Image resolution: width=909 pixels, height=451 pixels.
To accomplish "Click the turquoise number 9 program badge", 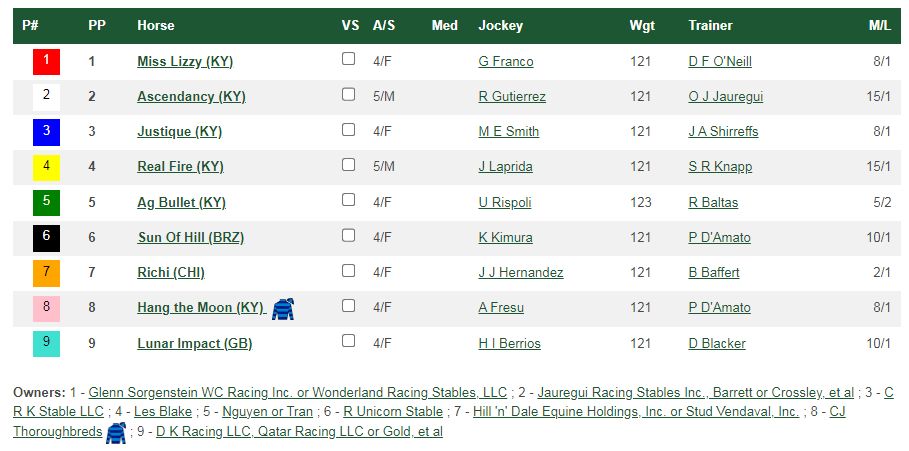I will (x=46, y=343).
